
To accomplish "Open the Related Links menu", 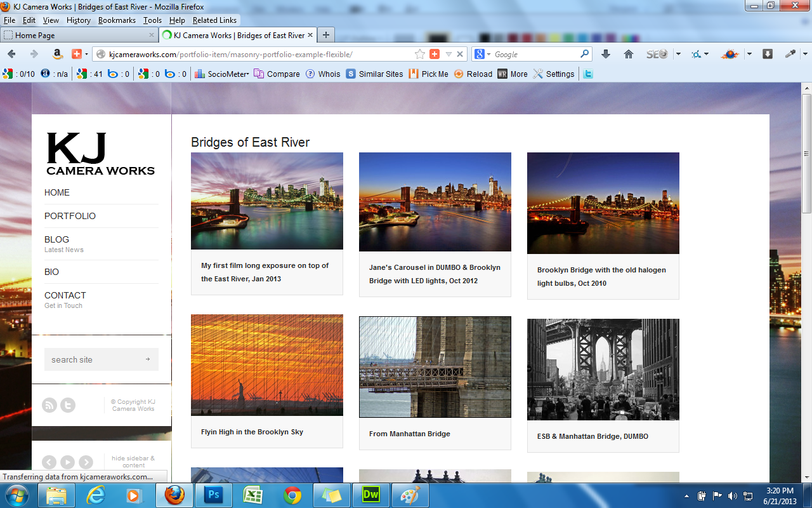I will [214, 20].
